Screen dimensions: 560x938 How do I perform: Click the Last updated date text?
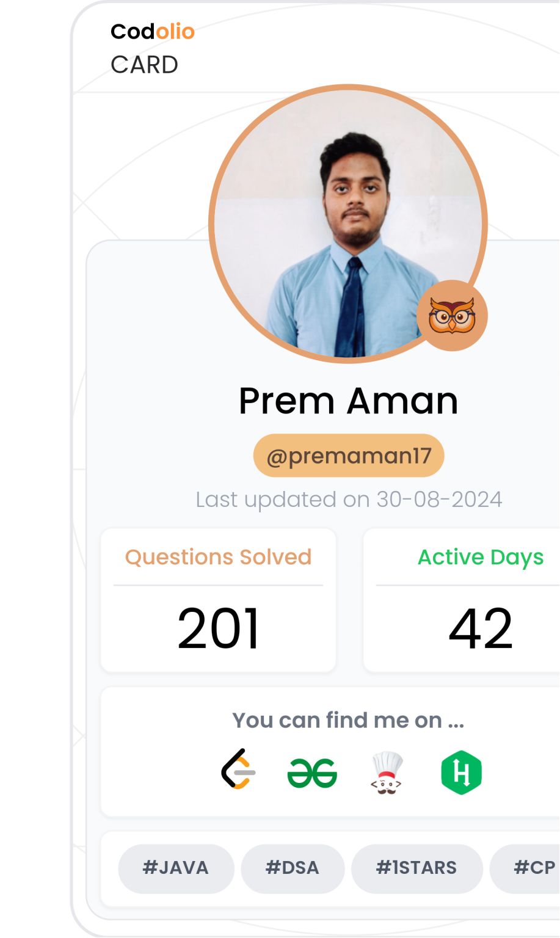click(x=349, y=500)
